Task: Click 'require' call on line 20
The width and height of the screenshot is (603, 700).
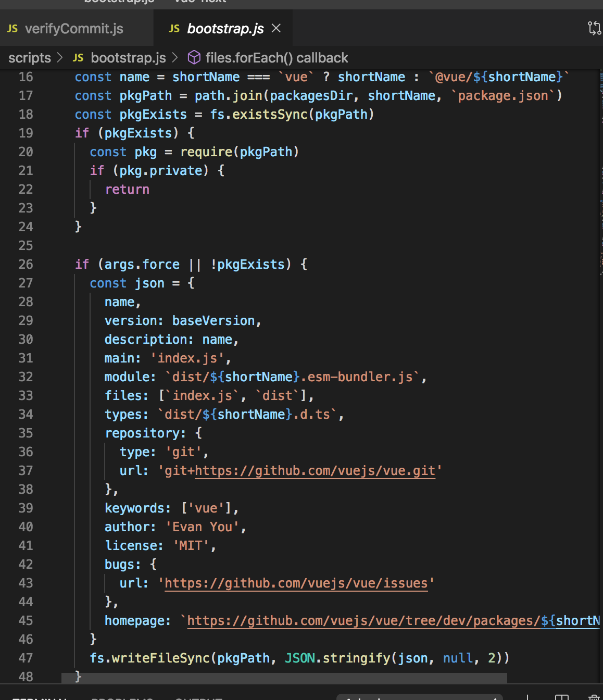Action: (206, 152)
